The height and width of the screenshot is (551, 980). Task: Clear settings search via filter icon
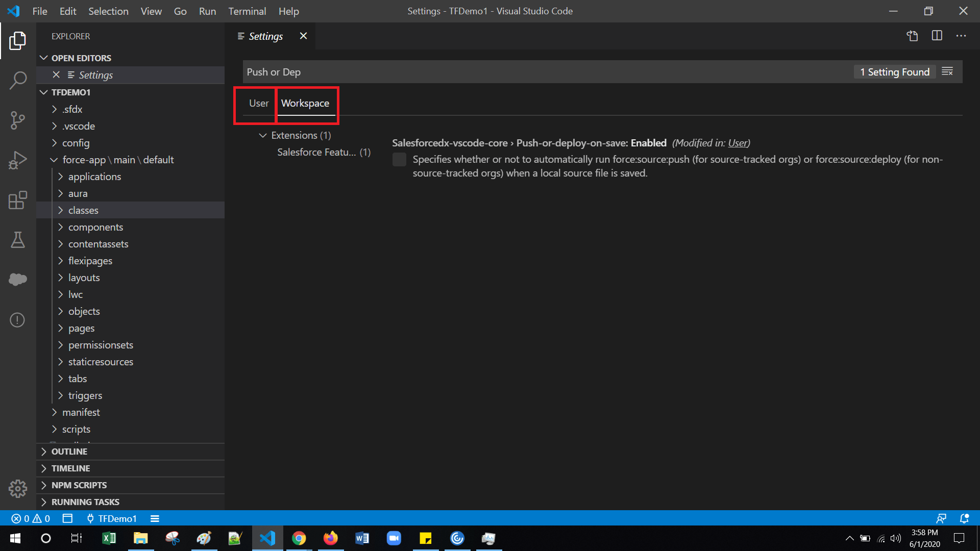[947, 71]
